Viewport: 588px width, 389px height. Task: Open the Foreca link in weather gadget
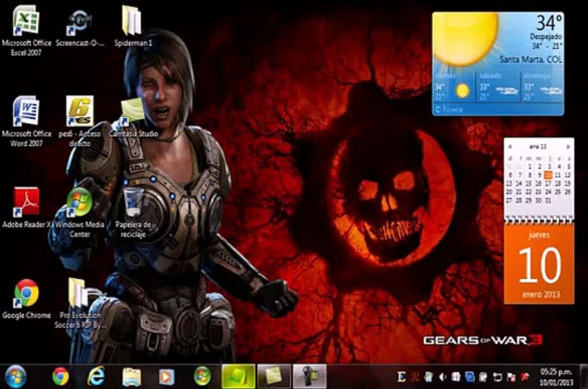pyautogui.click(x=449, y=110)
